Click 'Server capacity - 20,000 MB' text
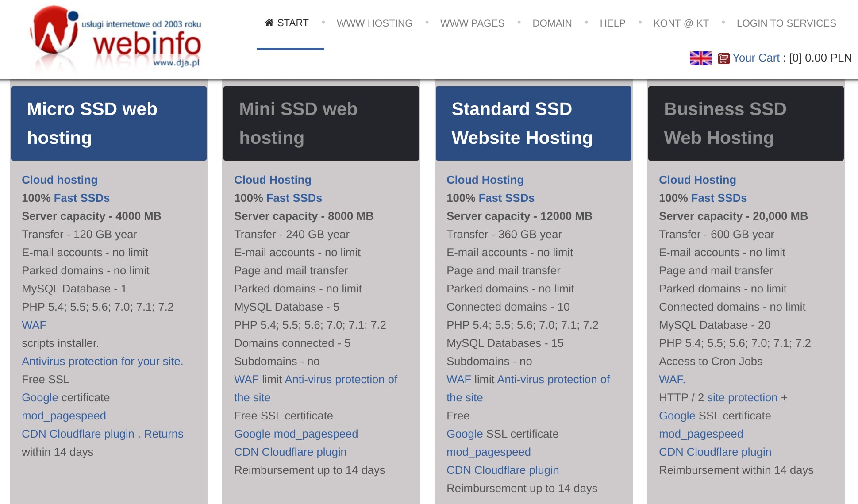Viewport: 858px width, 504px height. [x=734, y=216]
